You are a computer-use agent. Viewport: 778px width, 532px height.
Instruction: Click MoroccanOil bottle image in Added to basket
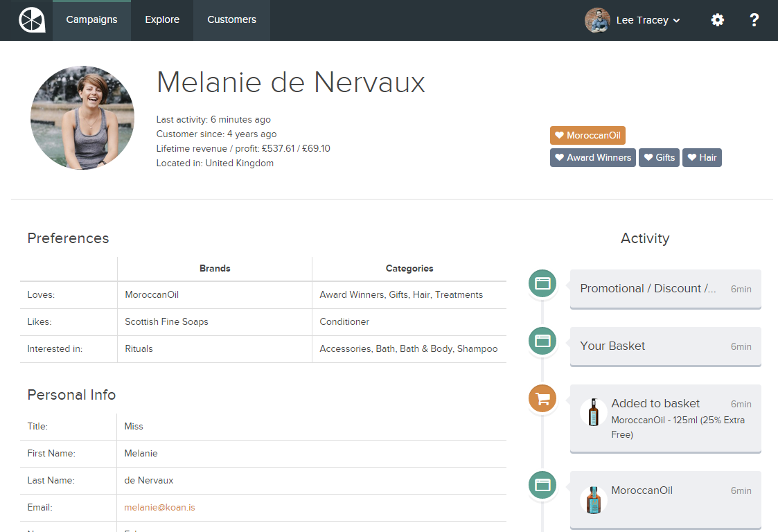click(594, 412)
